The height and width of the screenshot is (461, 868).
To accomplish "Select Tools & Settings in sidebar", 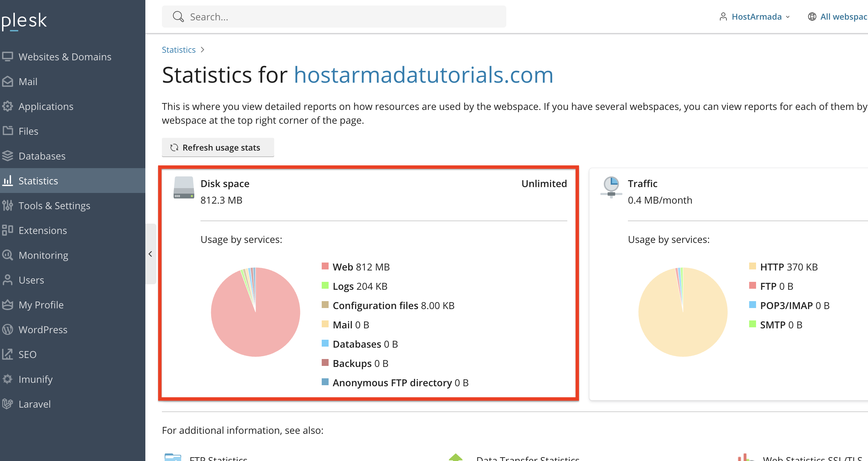I will pos(73,205).
